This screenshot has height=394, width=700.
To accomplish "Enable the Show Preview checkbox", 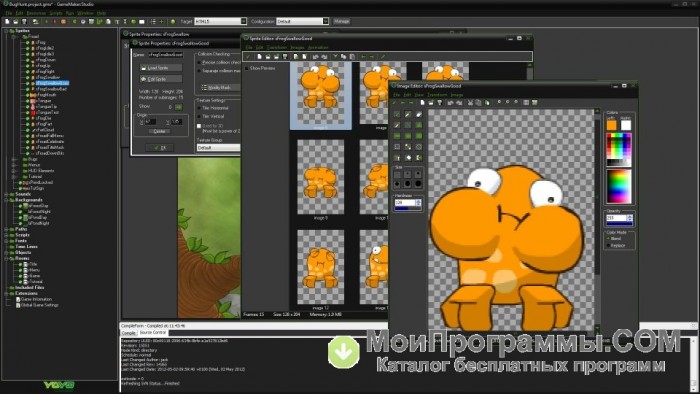I will [246, 68].
